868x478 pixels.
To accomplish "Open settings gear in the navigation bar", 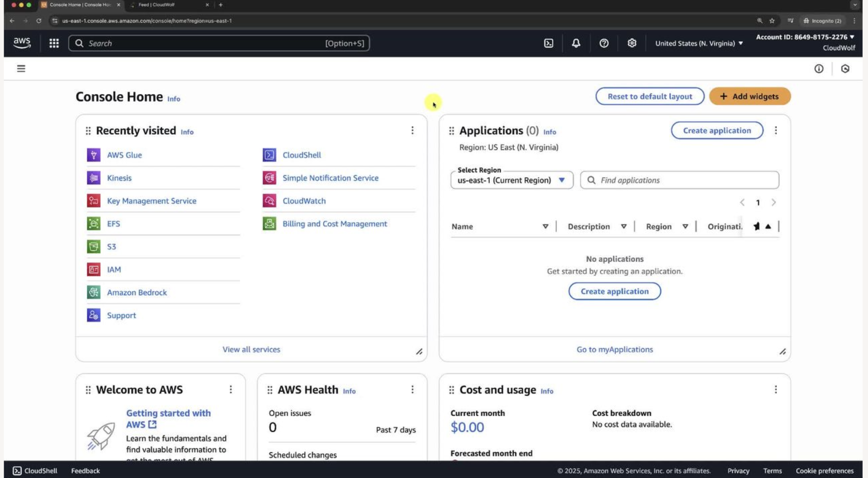I will 631,43.
